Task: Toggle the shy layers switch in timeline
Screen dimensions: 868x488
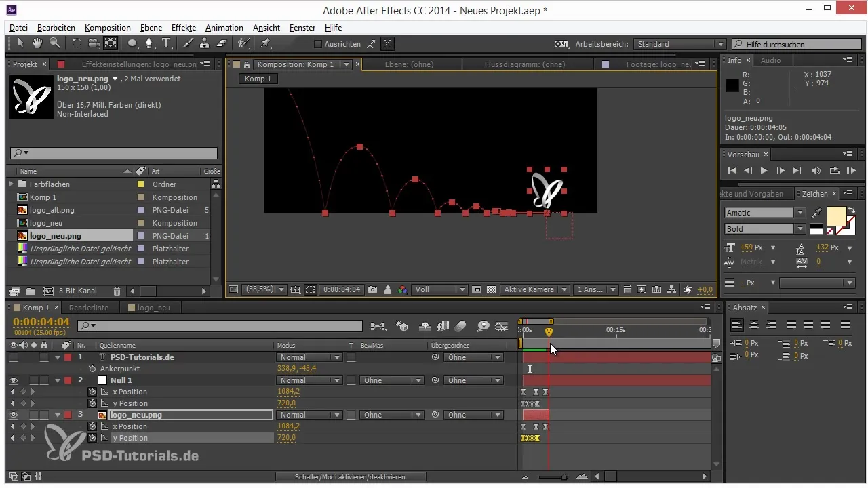Action: pyautogui.click(x=425, y=326)
